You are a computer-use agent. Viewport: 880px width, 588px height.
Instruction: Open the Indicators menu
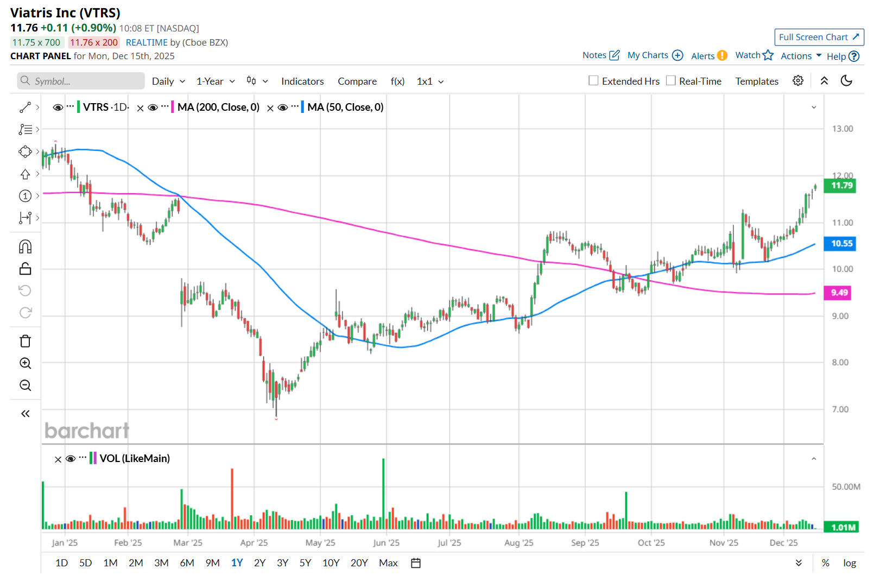click(302, 81)
